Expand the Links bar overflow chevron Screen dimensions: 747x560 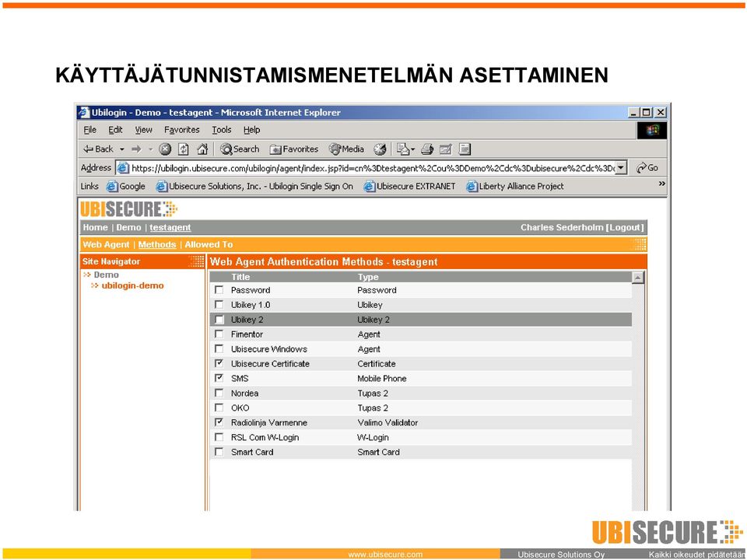tap(661, 184)
